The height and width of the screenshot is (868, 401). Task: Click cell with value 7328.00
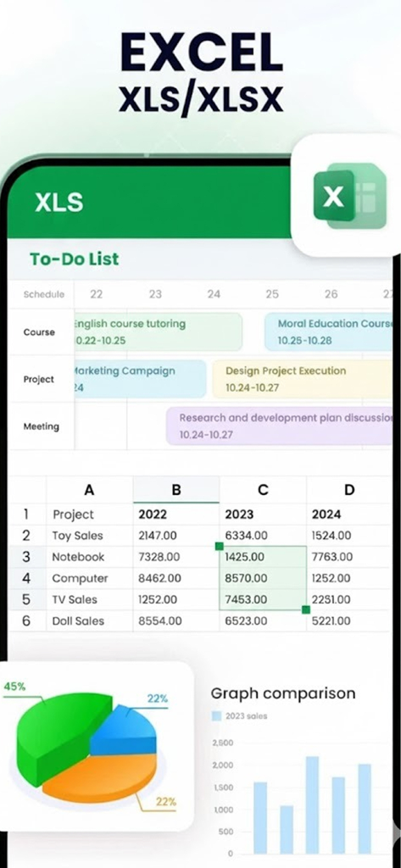click(176, 557)
